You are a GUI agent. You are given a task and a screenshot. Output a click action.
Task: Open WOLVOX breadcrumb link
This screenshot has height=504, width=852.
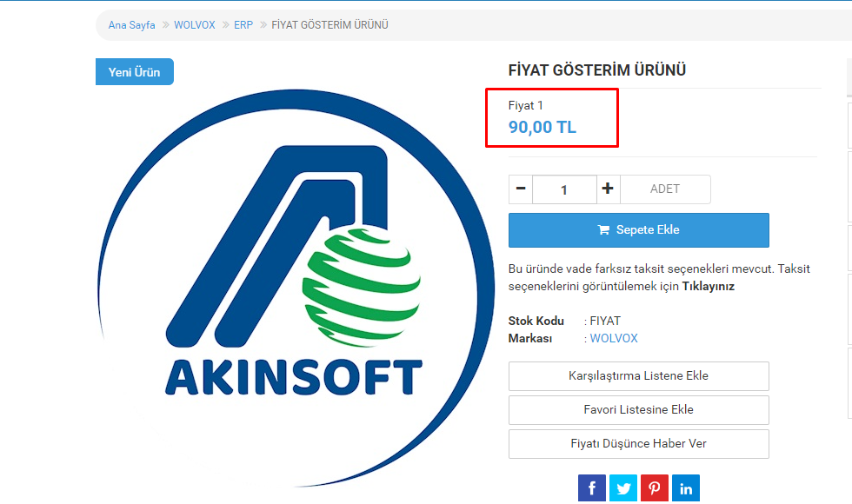coord(195,25)
